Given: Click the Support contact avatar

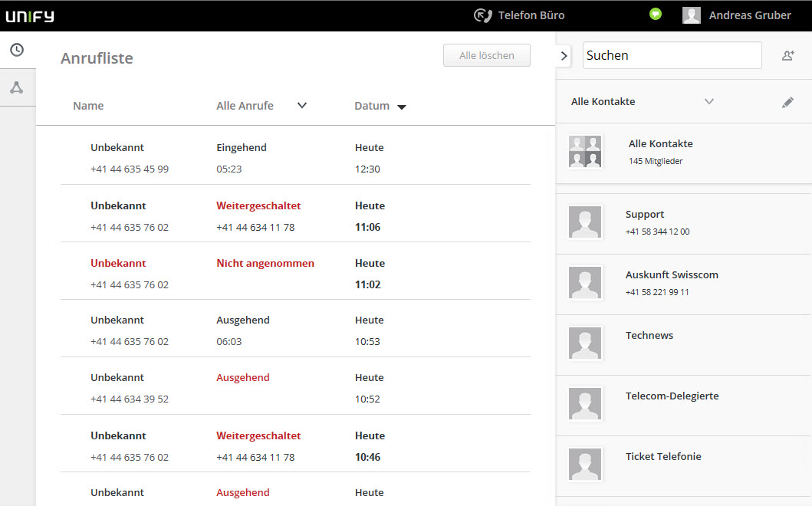Looking at the screenshot, I should (585, 222).
